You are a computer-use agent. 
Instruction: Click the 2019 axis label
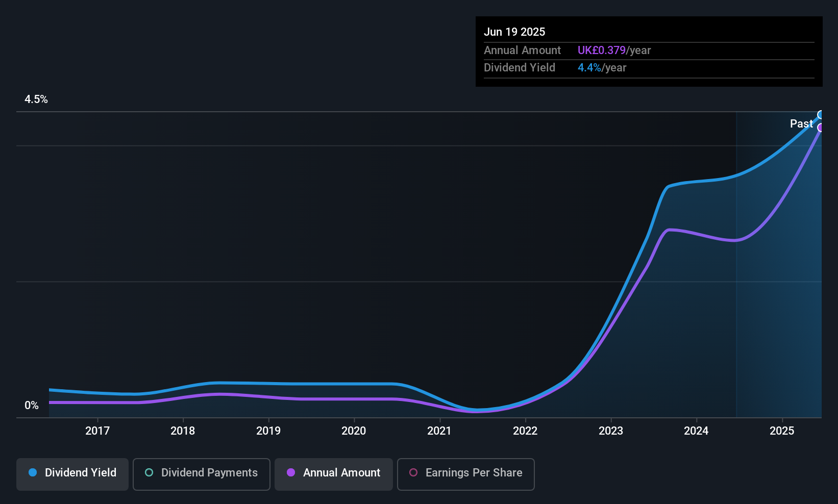point(268,431)
